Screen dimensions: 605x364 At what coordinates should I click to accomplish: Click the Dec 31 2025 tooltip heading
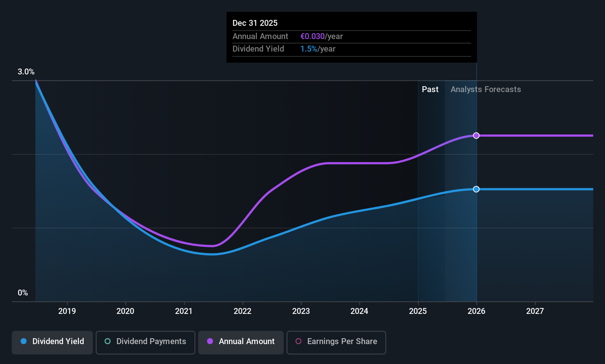[255, 23]
